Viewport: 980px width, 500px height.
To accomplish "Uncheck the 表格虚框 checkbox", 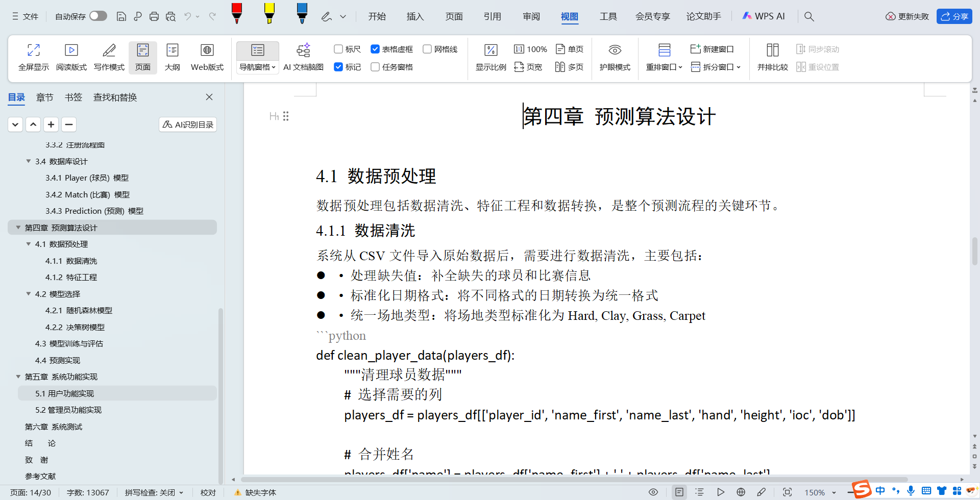I will point(375,49).
